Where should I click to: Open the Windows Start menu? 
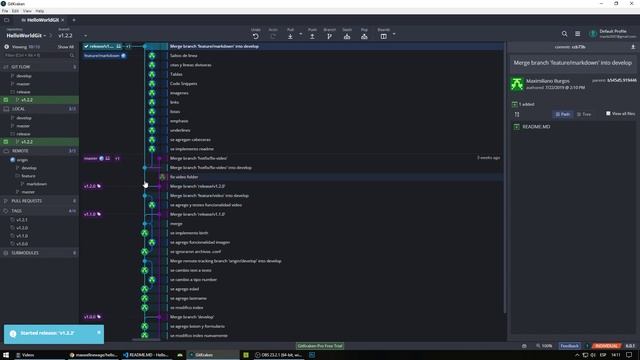6,355
